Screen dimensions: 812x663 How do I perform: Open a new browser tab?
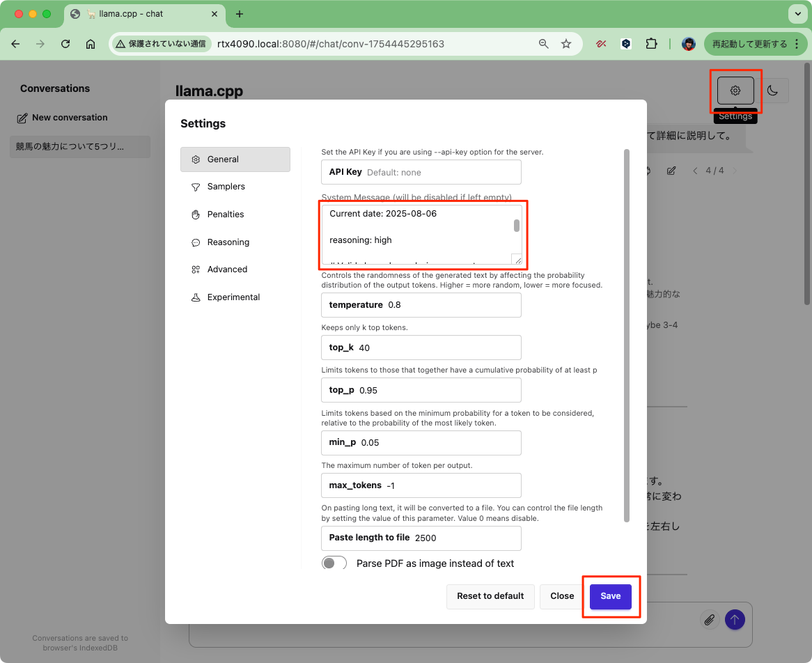240,14
